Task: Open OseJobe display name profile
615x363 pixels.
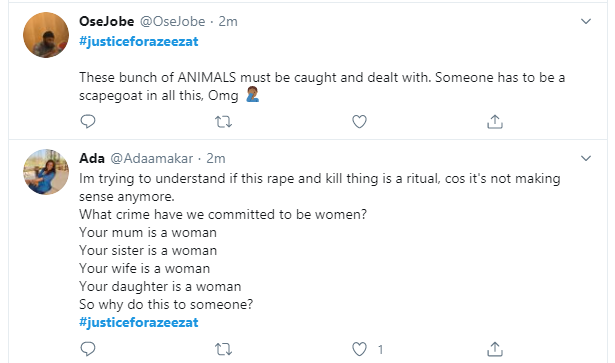Action: click(x=107, y=21)
